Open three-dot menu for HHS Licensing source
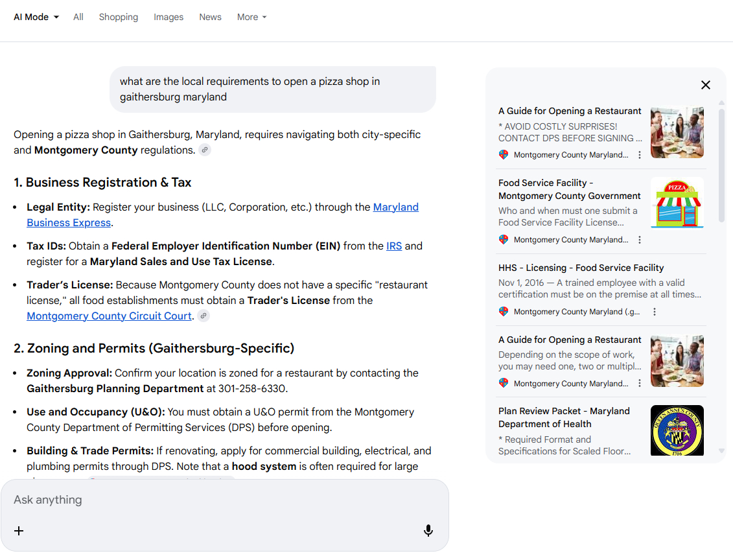 pyautogui.click(x=655, y=312)
